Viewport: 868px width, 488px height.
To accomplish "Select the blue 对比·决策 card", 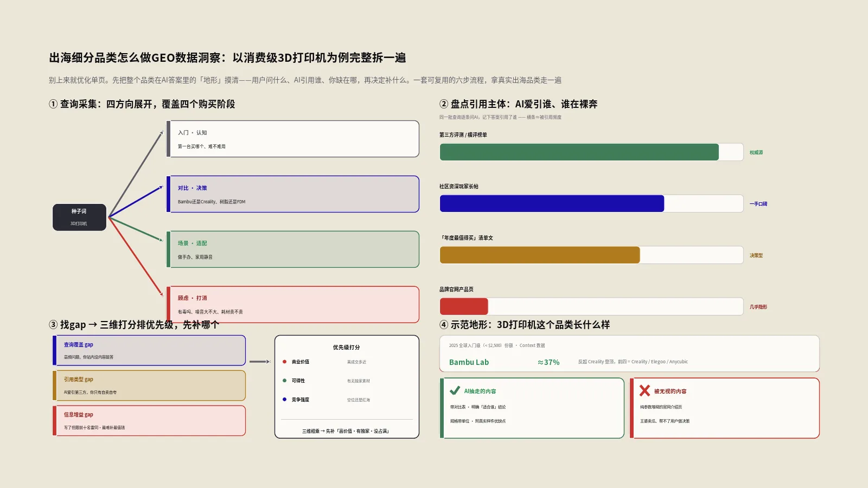I will coord(293,194).
